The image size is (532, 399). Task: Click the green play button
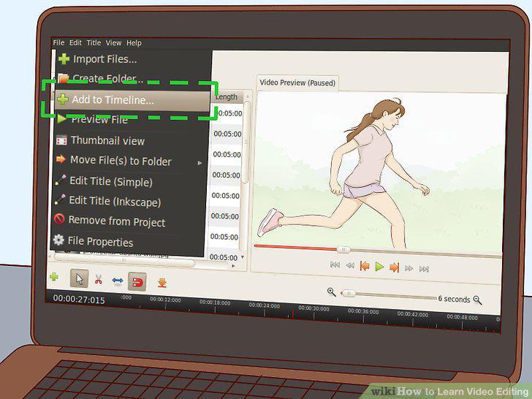point(380,267)
